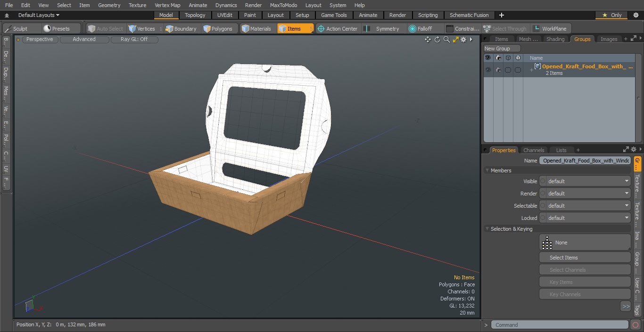Open the Default Layouts dropdown
The image size is (644, 332).
(x=39, y=15)
